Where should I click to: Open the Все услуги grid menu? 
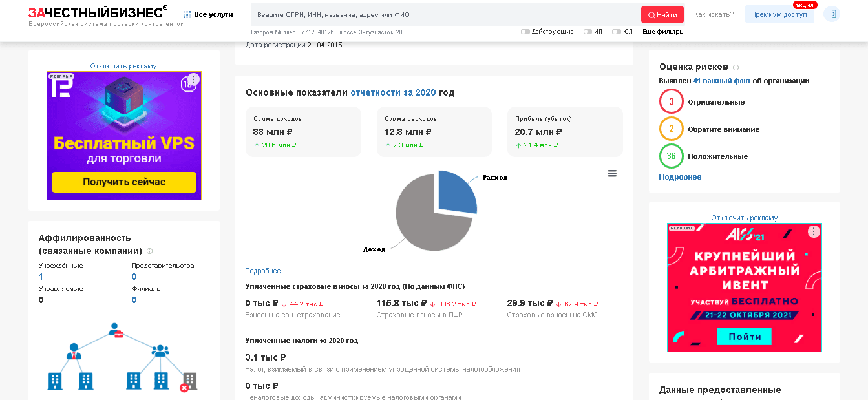coord(208,14)
